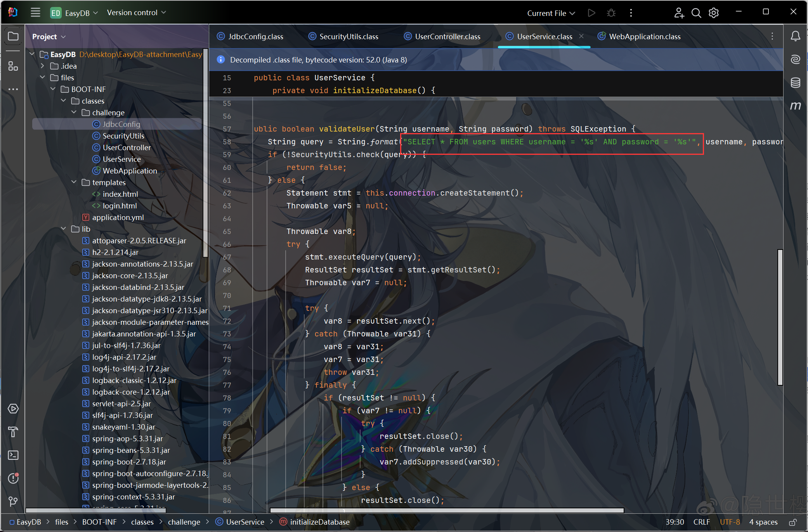Open the Maven tool window
This screenshot has width=808, height=532.
[x=796, y=106]
